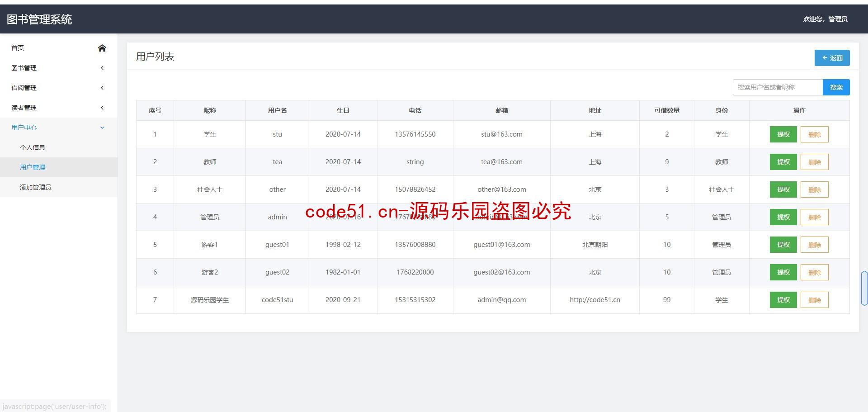Click the 2020-09-21 birthday cell
Image resolution: width=868 pixels, height=412 pixels.
click(343, 300)
